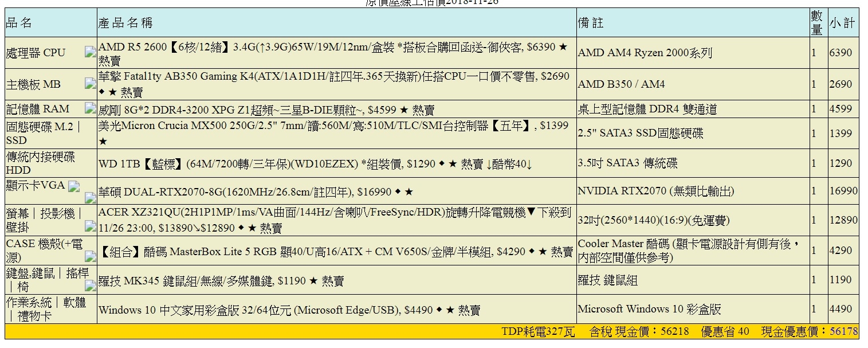Click the Windows 10 中文家用彩盒版 product description

(x=289, y=310)
